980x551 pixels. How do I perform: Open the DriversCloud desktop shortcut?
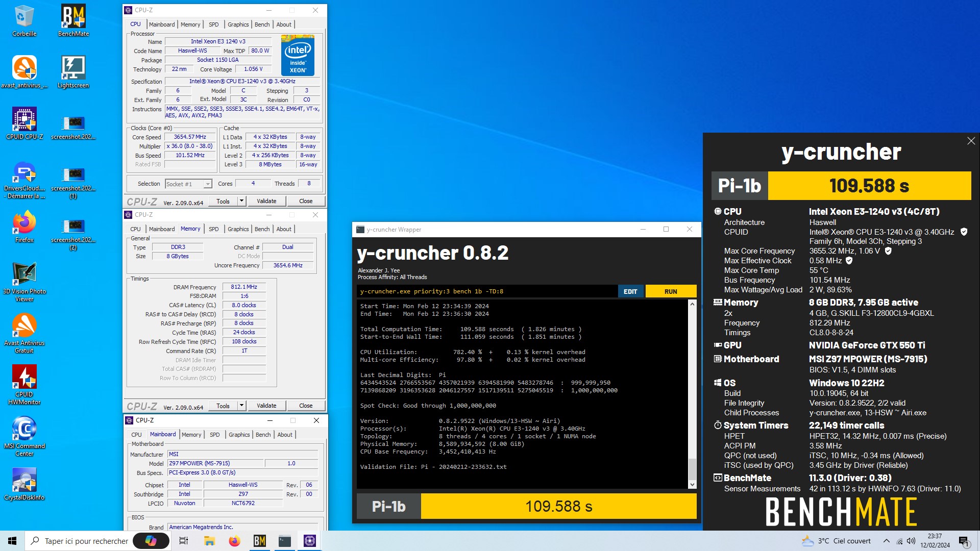(x=24, y=180)
